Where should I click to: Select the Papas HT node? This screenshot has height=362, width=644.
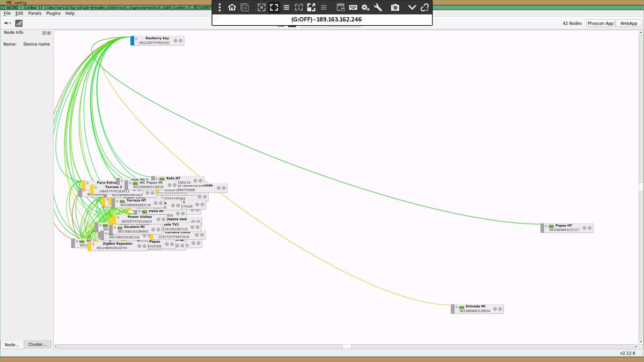pyautogui.click(x=567, y=228)
